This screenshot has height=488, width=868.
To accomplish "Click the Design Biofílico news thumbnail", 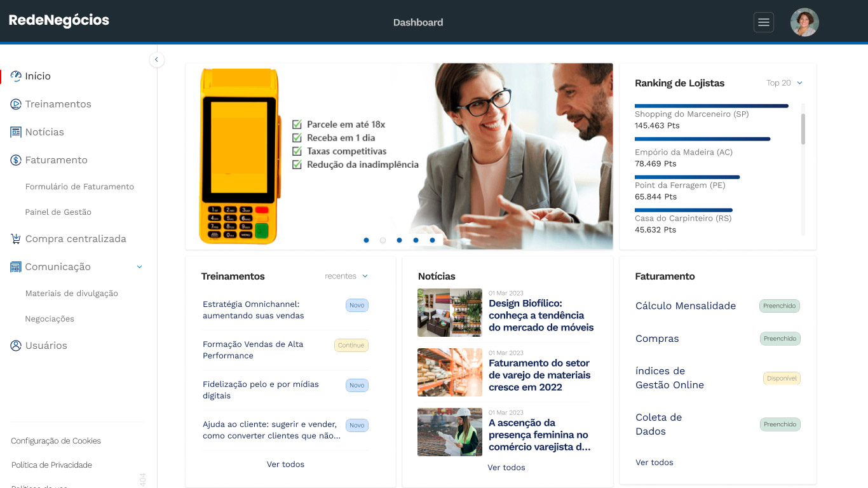I will coord(450,313).
